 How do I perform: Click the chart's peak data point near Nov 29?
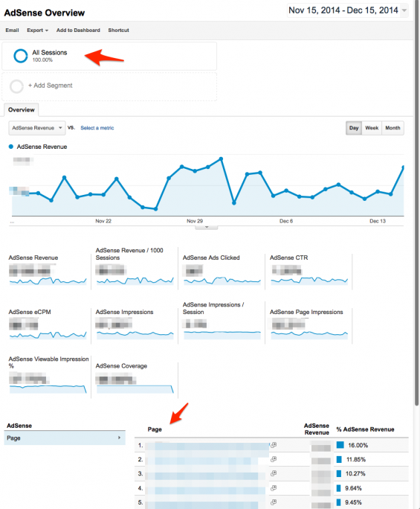pos(221,159)
